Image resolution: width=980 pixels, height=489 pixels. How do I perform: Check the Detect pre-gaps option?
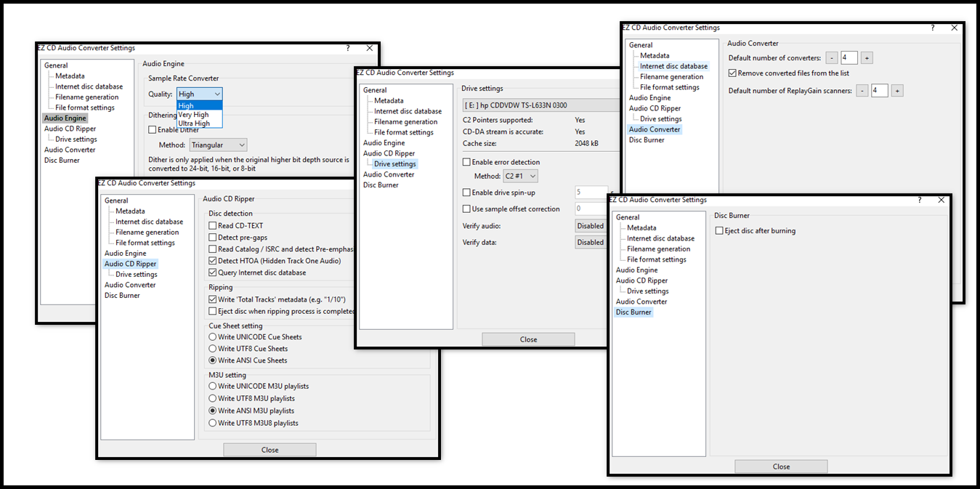point(213,238)
